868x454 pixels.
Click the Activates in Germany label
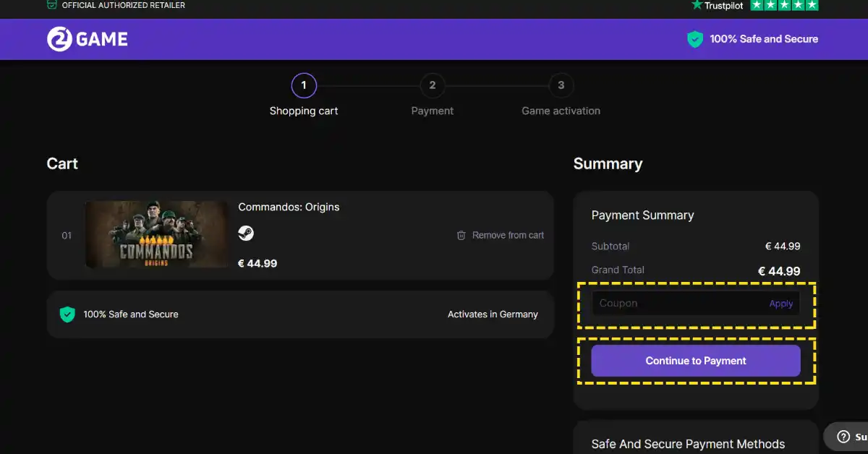pos(493,314)
